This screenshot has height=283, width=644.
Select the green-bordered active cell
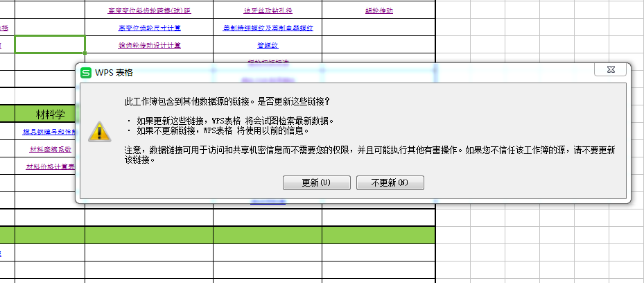click(x=50, y=44)
